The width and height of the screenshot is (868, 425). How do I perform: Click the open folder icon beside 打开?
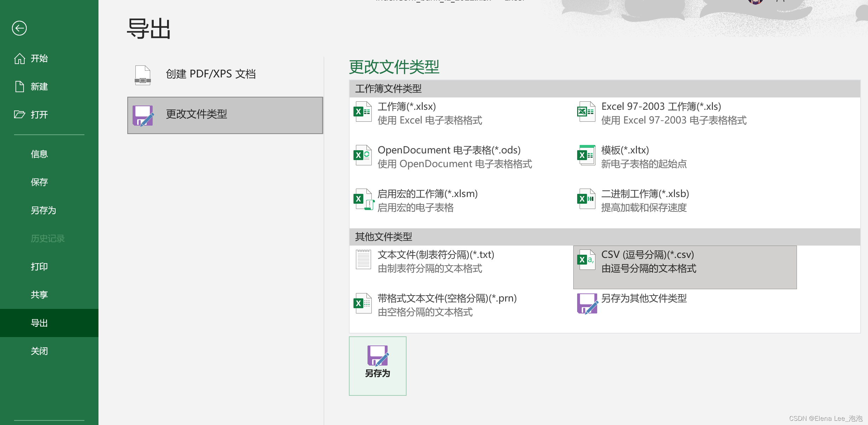pos(20,115)
